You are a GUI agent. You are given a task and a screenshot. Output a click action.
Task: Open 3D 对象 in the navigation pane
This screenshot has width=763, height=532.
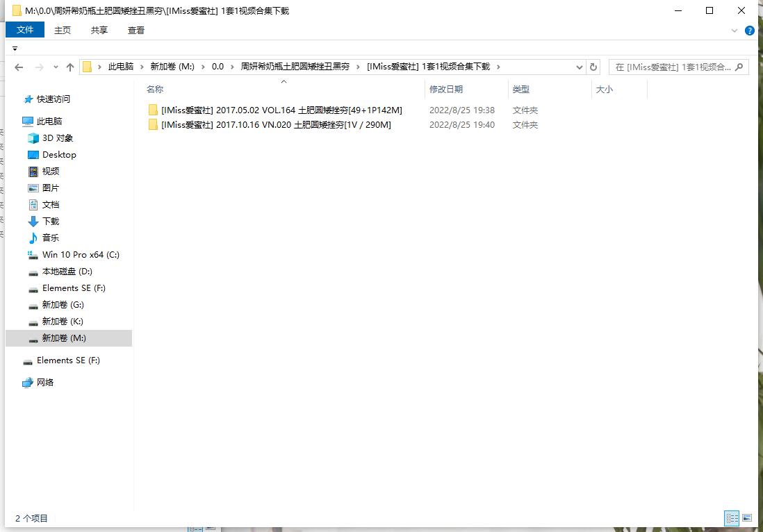click(58, 138)
